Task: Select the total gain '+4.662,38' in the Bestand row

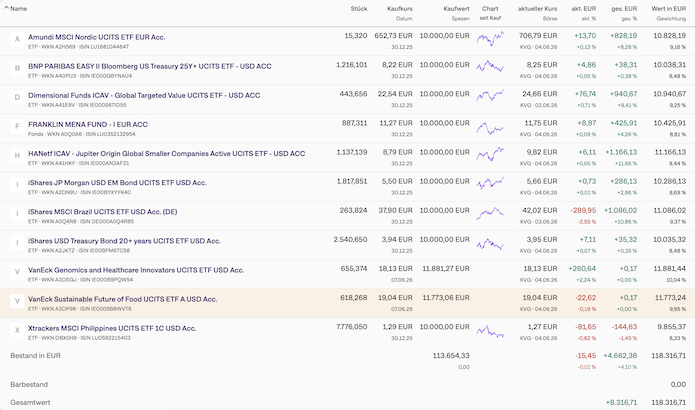Action: click(620, 355)
